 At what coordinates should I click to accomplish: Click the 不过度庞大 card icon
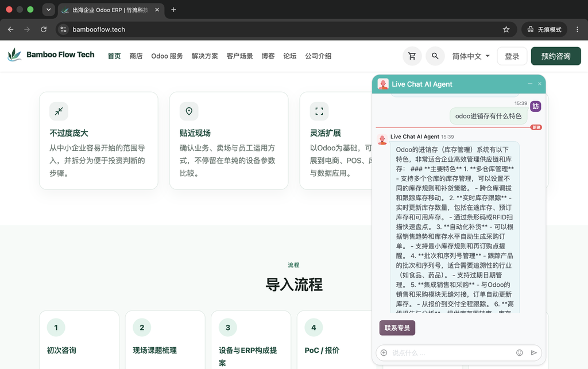tap(59, 111)
